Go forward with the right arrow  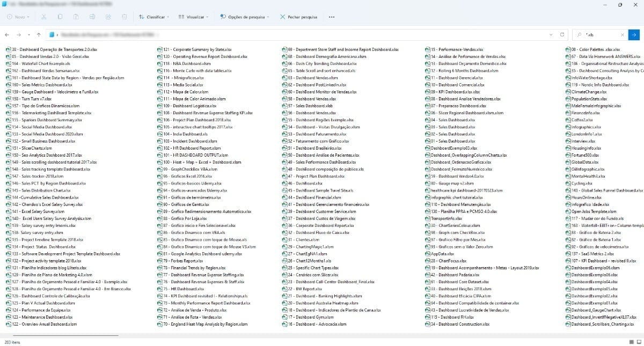coord(20,34)
